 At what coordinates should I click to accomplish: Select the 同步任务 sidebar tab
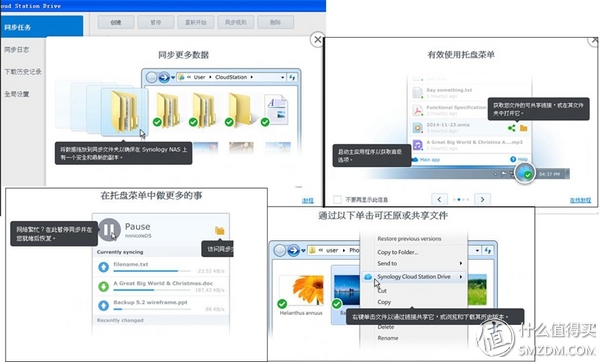42,27
